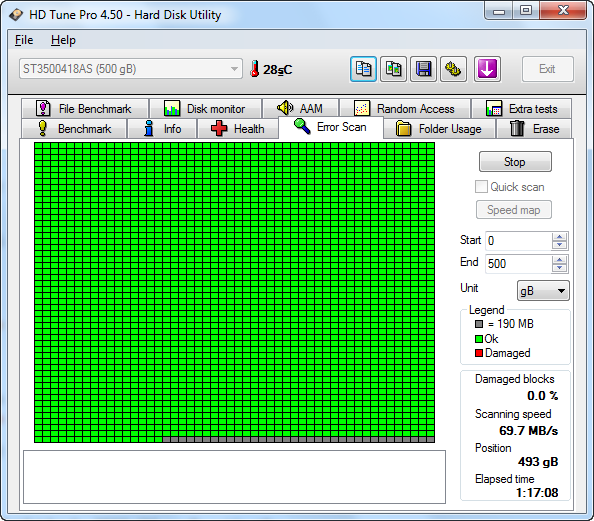Click the save screenshot floppy disk icon
Image resolution: width=594 pixels, height=521 pixels.
tap(423, 69)
